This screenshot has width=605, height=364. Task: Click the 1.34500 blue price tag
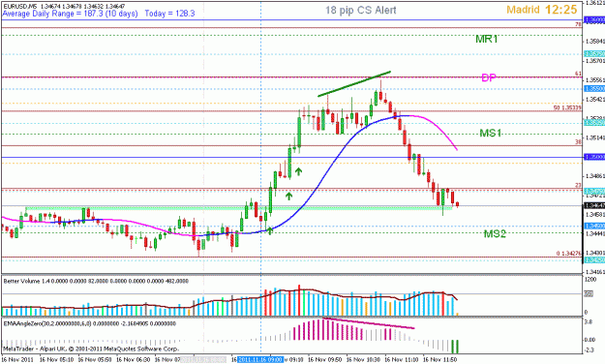pyautogui.click(x=594, y=226)
